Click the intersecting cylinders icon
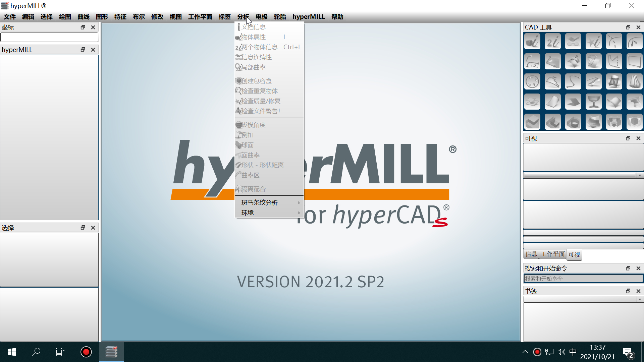The height and width of the screenshot is (362, 644). coord(614,82)
